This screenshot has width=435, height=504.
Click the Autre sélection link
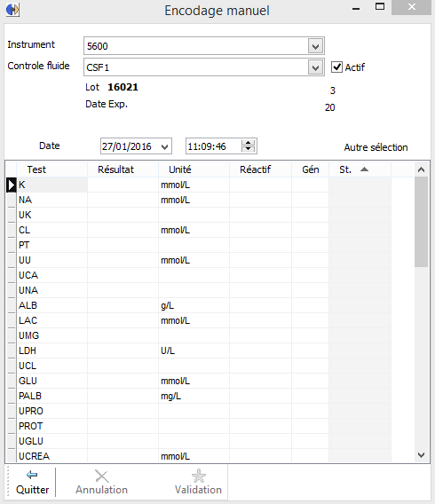click(x=376, y=147)
